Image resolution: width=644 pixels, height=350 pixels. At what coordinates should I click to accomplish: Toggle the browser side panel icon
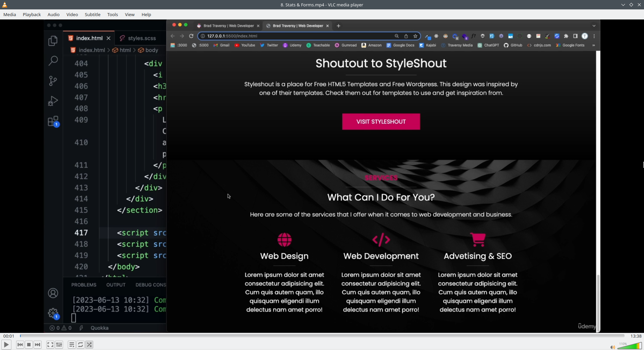[575, 36]
